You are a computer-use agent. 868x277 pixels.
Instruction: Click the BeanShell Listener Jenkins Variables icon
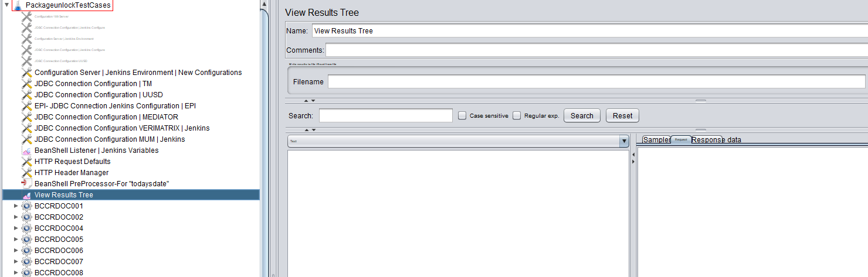tap(26, 151)
